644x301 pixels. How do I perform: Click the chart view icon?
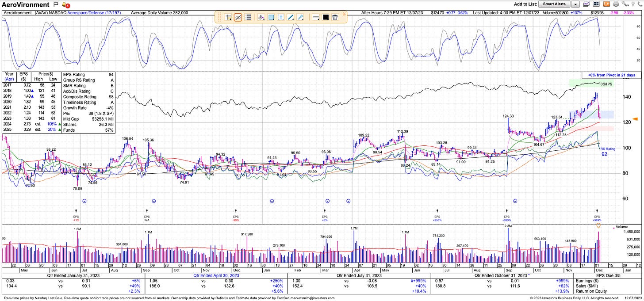[x=586, y=4]
